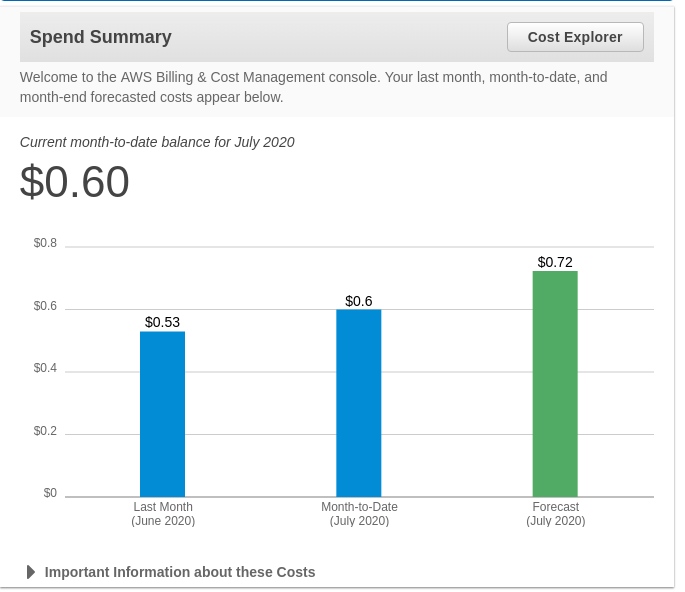Click the $0.72 forecast value label
Image resolution: width=685 pixels, height=592 pixels.
pyautogui.click(x=555, y=262)
